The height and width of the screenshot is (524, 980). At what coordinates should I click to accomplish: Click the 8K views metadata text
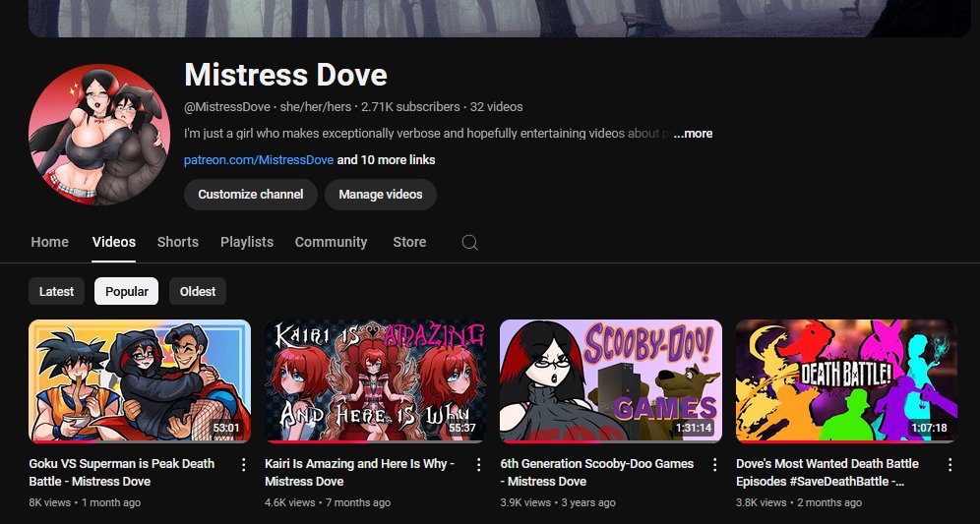(x=51, y=502)
